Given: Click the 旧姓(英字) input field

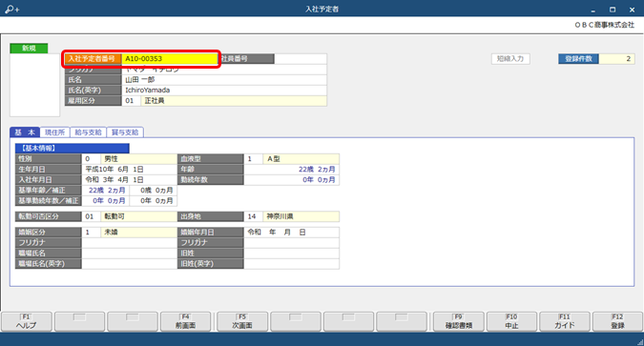Looking at the screenshot, I should tap(292, 263).
